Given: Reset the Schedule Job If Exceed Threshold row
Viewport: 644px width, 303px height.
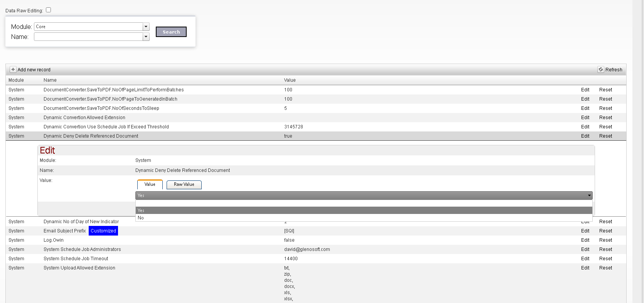Looking at the screenshot, I should (605, 127).
